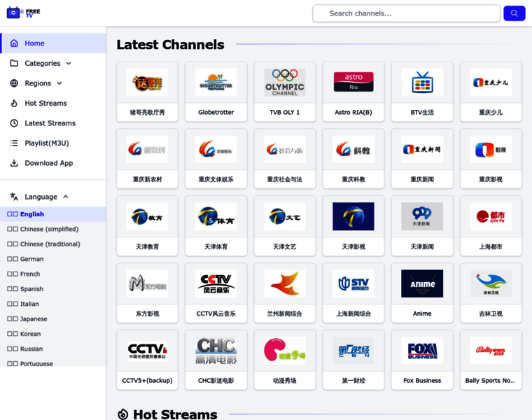The image size is (532, 420).
Task: Click the 动漫秀场 channel name
Action: click(285, 381)
